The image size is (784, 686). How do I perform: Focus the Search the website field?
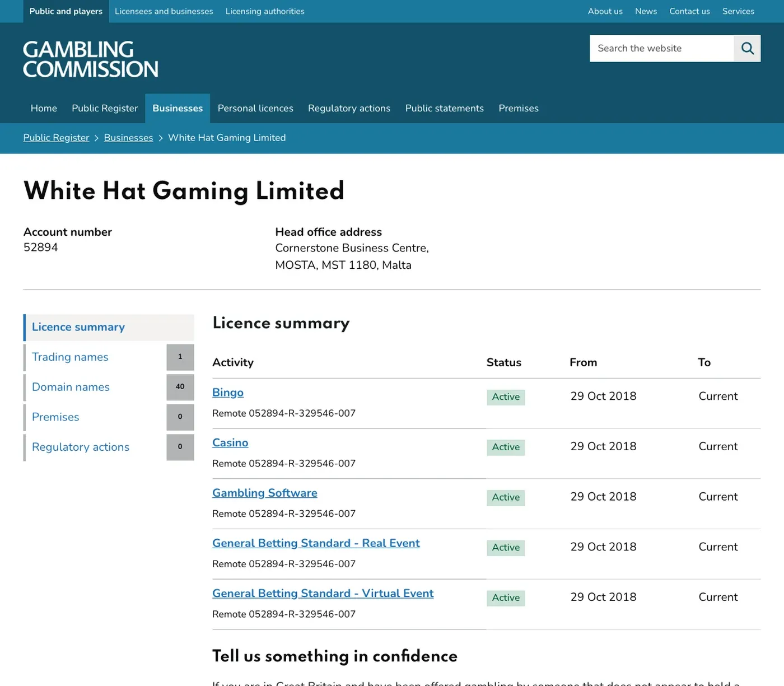(x=661, y=48)
